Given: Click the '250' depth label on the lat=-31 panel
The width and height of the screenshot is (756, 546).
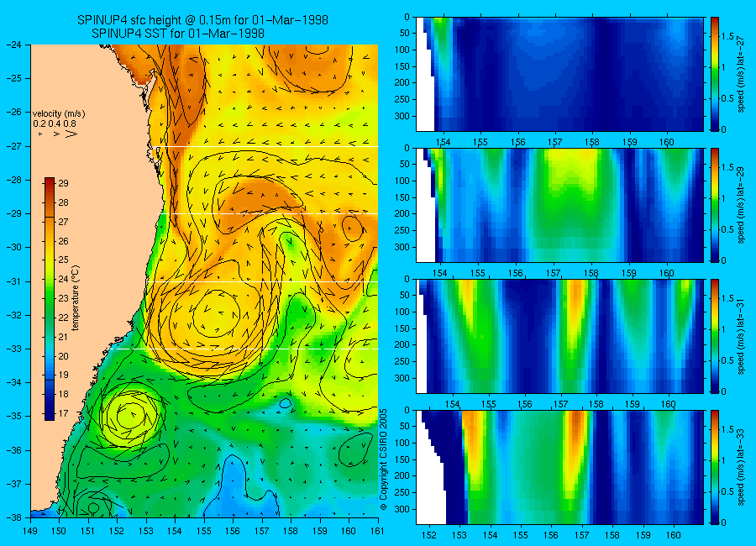Looking at the screenshot, I should pos(402,361).
